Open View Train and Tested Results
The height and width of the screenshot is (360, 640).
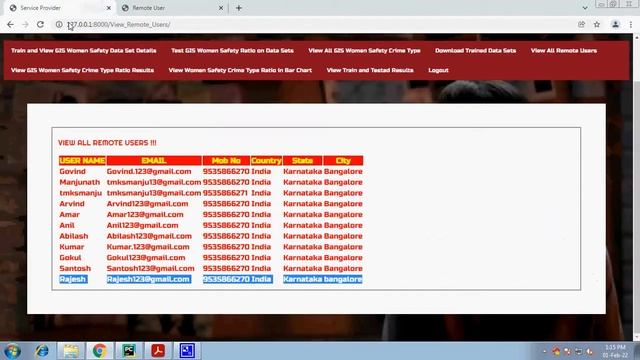[x=370, y=70]
